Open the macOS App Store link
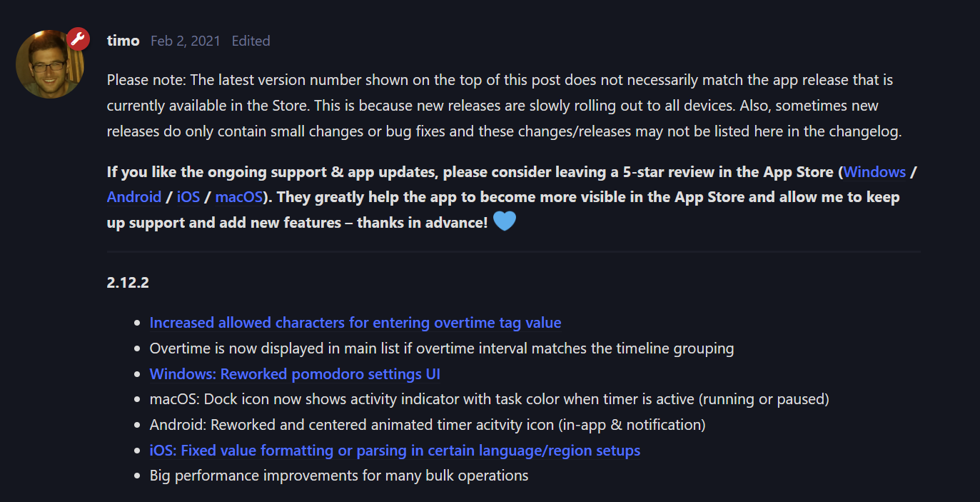The image size is (980, 502). [239, 197]
